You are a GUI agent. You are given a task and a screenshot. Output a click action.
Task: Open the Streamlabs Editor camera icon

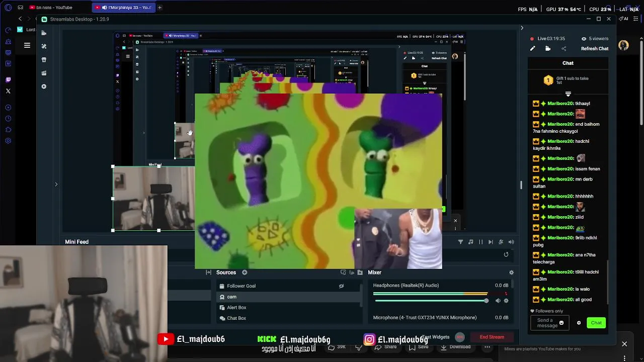(44, 33)
